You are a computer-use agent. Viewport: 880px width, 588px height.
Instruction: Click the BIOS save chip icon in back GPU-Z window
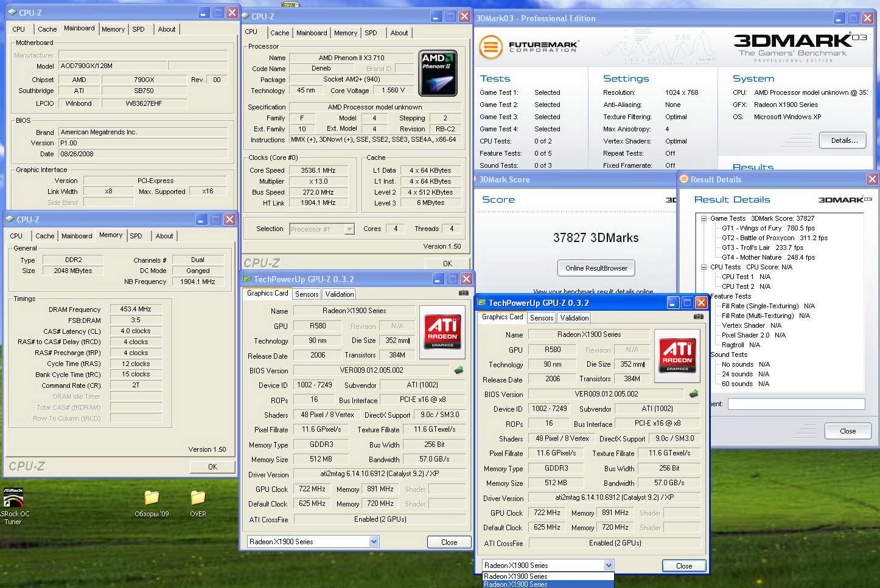tap(459, 370)
